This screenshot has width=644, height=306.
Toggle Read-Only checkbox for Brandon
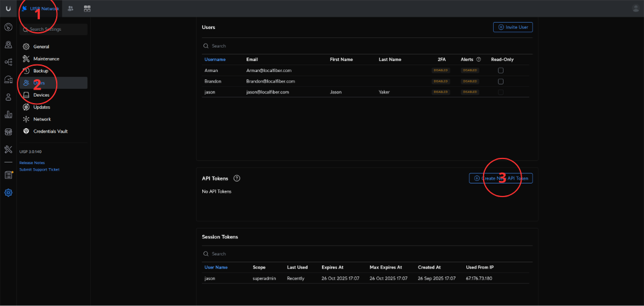(x=500, y=81)
